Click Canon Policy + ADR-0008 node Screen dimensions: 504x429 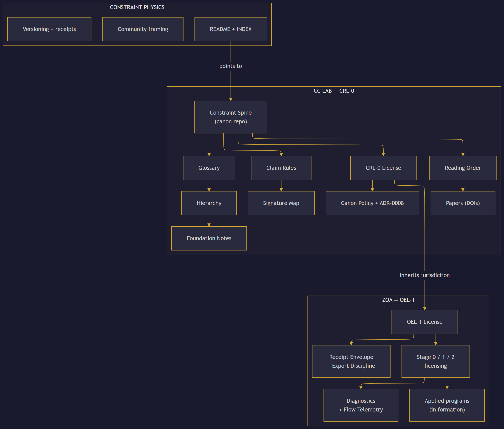pos(372,203)
